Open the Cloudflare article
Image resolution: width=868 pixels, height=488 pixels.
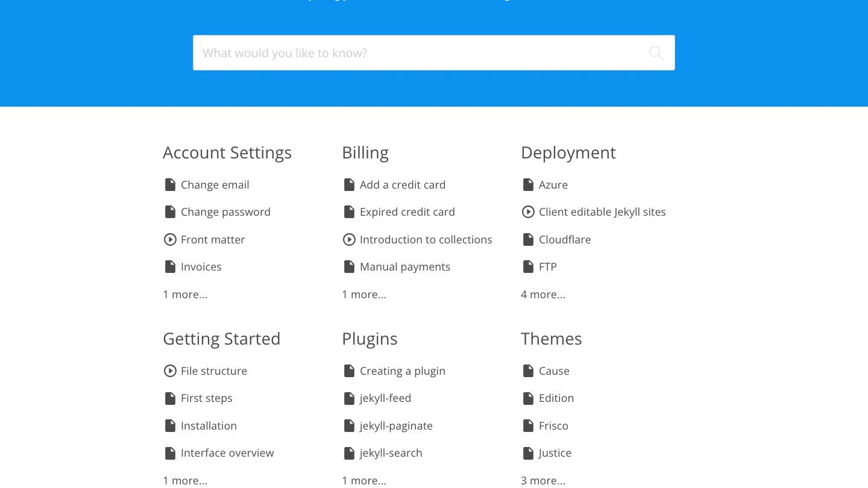[565, 240]
